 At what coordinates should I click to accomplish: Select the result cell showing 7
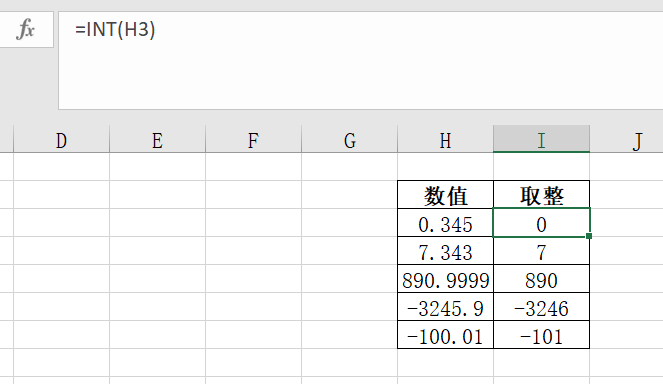pos(541,251)
